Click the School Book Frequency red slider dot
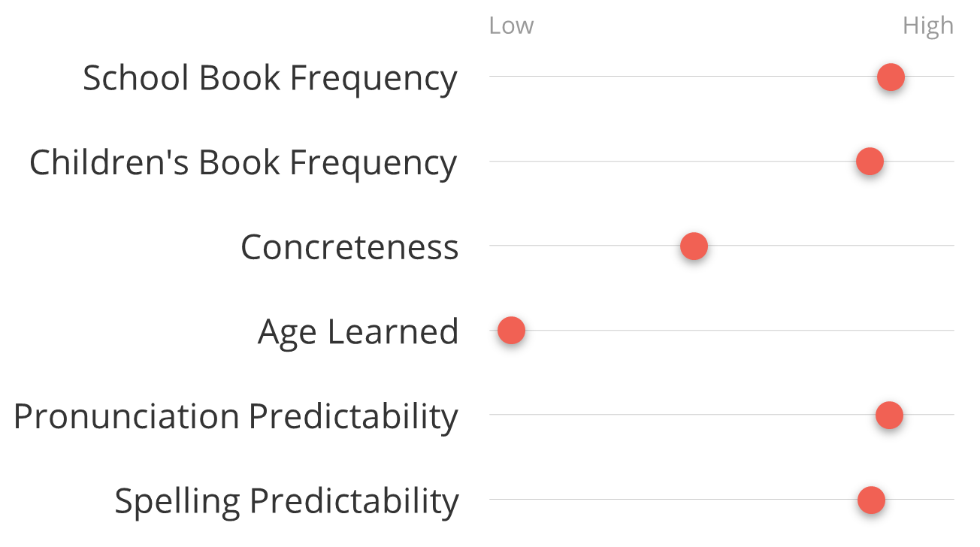980x547 pixels. (x=891, y=77)
